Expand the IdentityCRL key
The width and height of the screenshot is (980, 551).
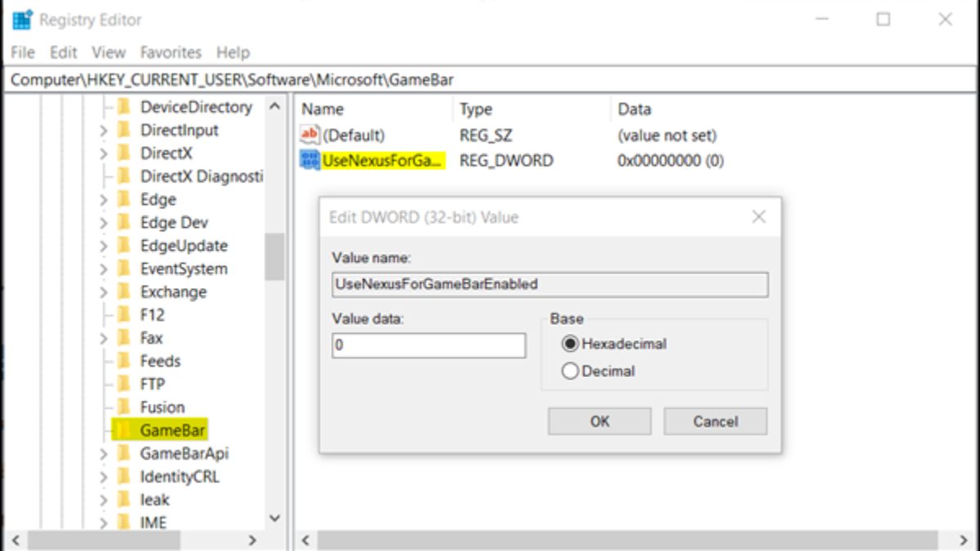click(x=104, y=477)
